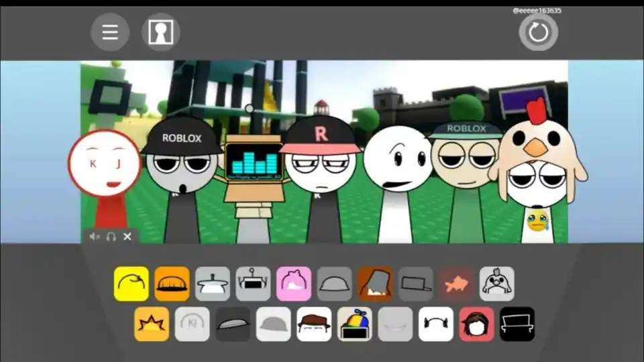Viewport: 644px width, 362px height.
Task: Select the grayed-out KJ face icon
Action: point(193,324)
